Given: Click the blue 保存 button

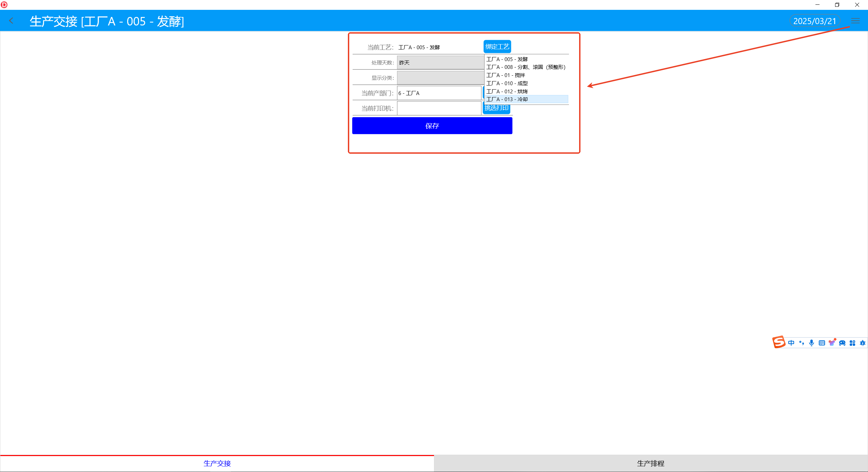Looking at the screenshot, I should coord(432,126).
